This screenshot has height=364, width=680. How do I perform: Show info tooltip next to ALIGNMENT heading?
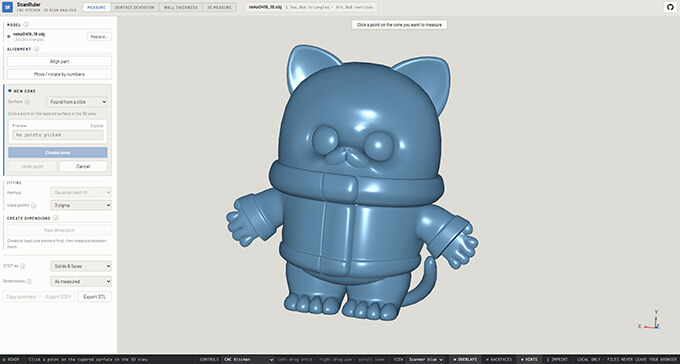pos(36,49)
